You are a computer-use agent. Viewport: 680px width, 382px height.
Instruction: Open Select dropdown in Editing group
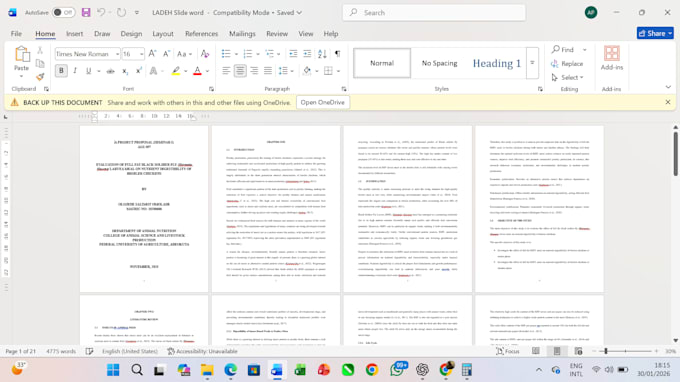click(x=568, y=78)
